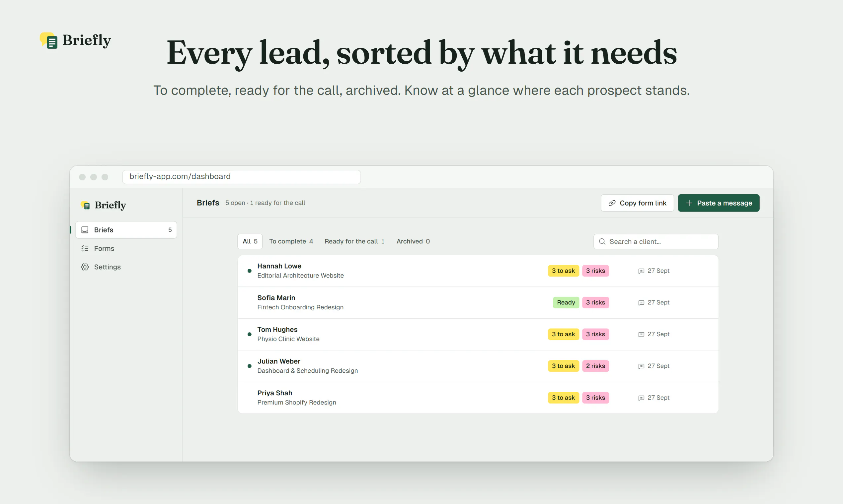Click the 3 risks badge on Priya Shah
This screenshot has height=504, width=843.
point(595,398)
